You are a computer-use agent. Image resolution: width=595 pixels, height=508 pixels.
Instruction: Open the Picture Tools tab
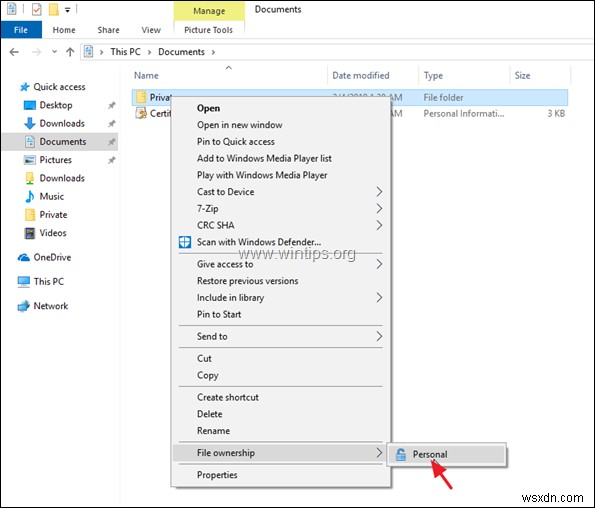click(x=208, y=30)
